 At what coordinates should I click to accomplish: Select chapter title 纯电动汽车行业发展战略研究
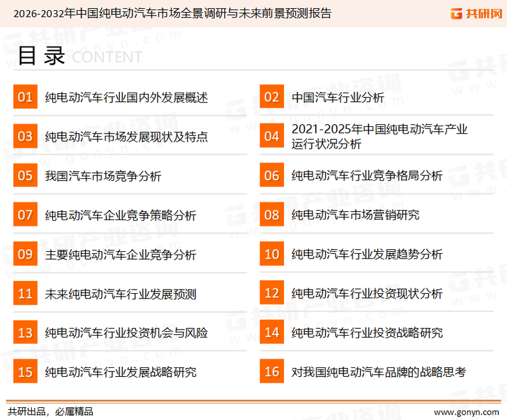click(120, 372)
